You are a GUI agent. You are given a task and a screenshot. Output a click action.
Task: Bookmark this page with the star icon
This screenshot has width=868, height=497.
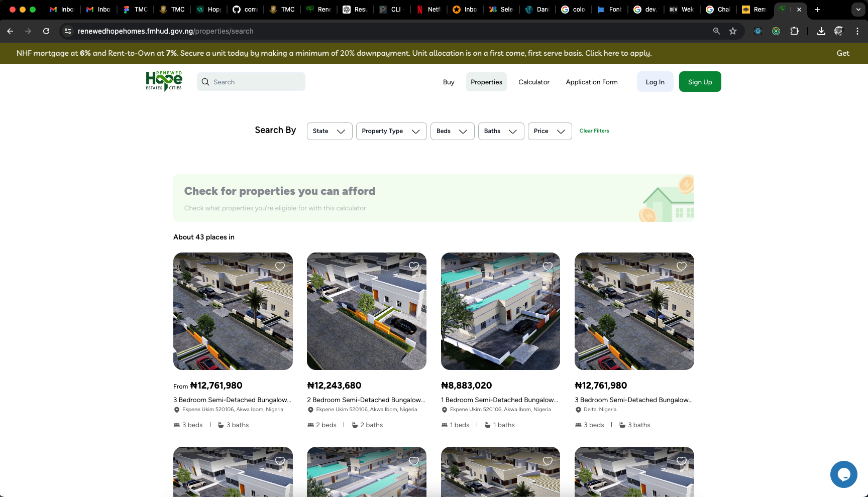[x=733, y=31]
